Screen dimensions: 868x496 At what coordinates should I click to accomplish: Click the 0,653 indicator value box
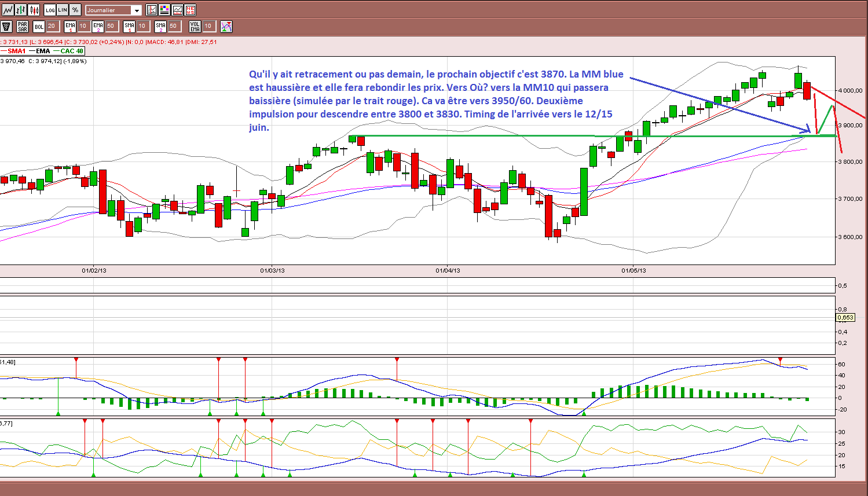[x=846, y=317]
